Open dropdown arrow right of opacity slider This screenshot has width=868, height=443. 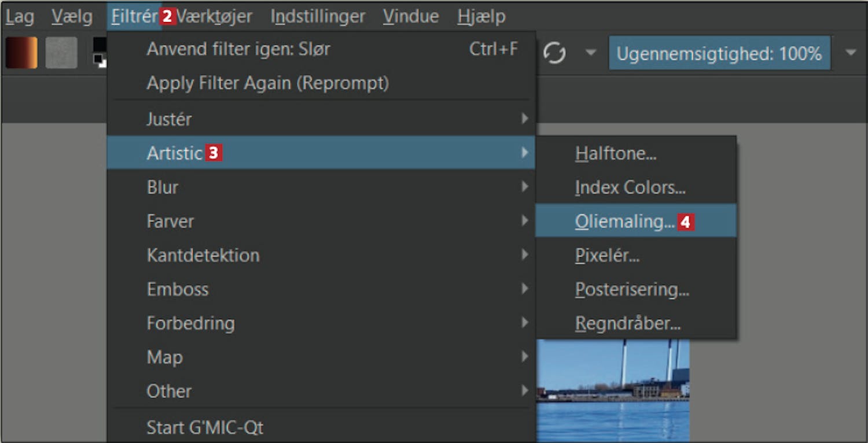click(851, 53)
